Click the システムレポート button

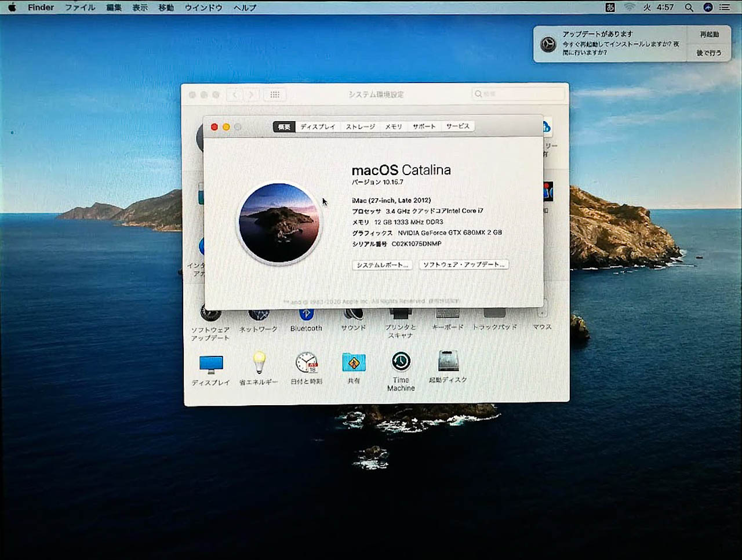point(381,265)
